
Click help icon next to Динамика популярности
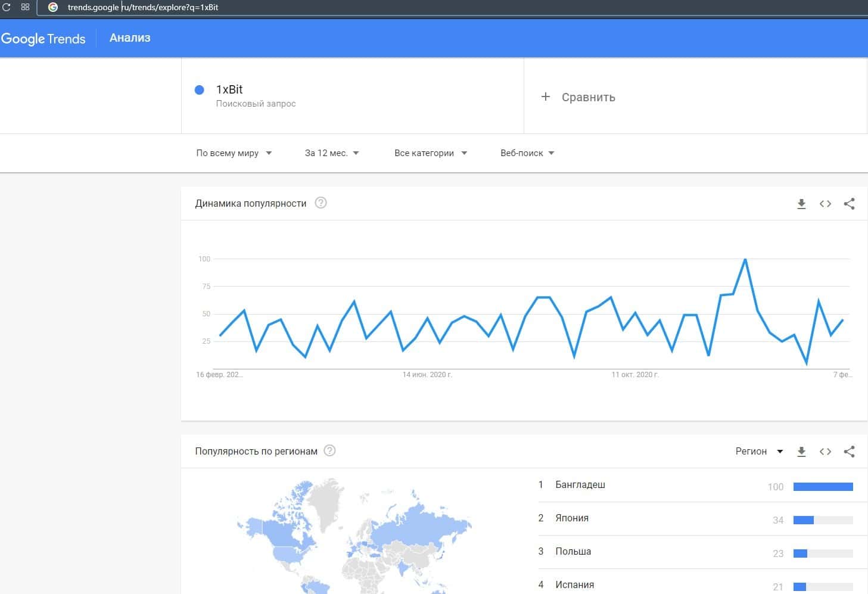(321, 203)
